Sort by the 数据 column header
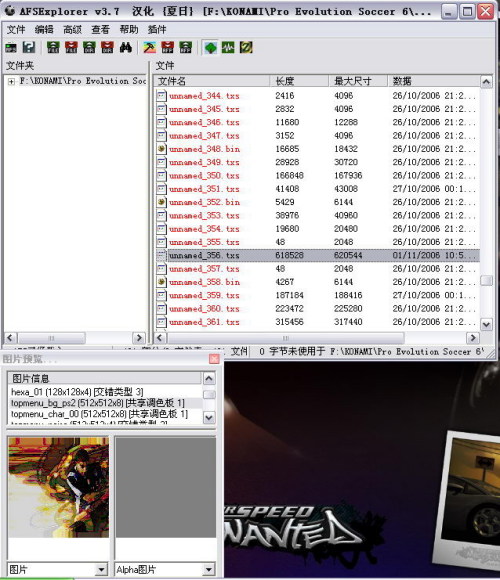The image size is (500, 580). [434, 81]
